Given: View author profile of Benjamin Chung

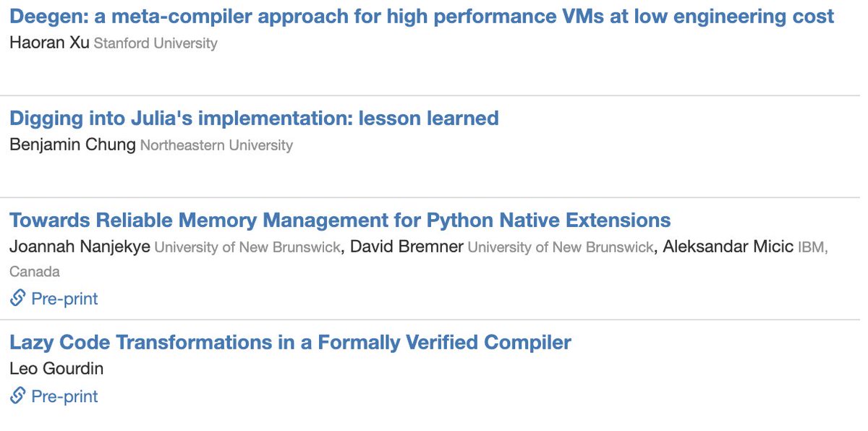Looking at the screenshot, I should [x=72, y=145].
